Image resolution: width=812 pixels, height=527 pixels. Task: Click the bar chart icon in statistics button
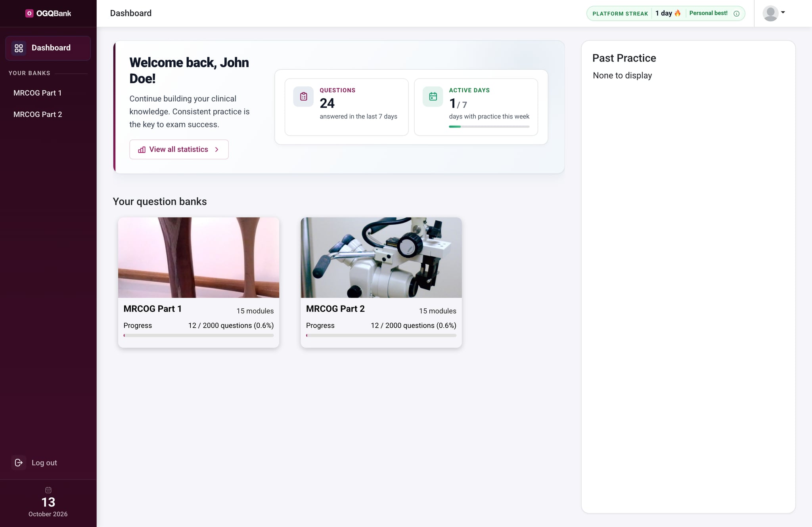pos(142,150)
